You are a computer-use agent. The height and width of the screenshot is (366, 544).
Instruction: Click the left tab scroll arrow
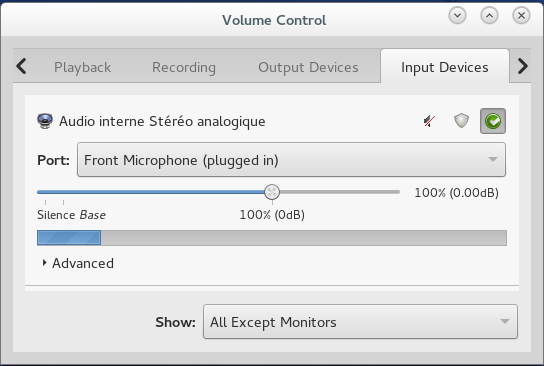pos(22,66)
